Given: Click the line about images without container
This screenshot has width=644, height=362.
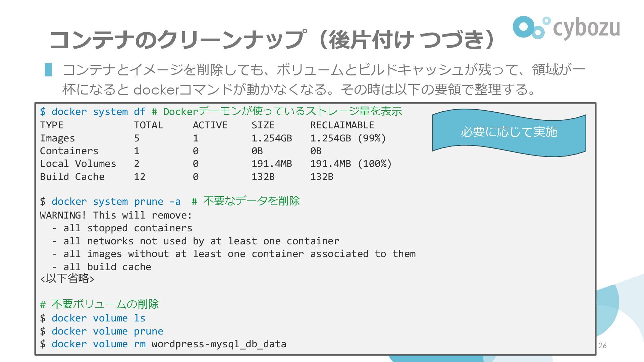Looking at the screenshot, I should coord(234,254).
